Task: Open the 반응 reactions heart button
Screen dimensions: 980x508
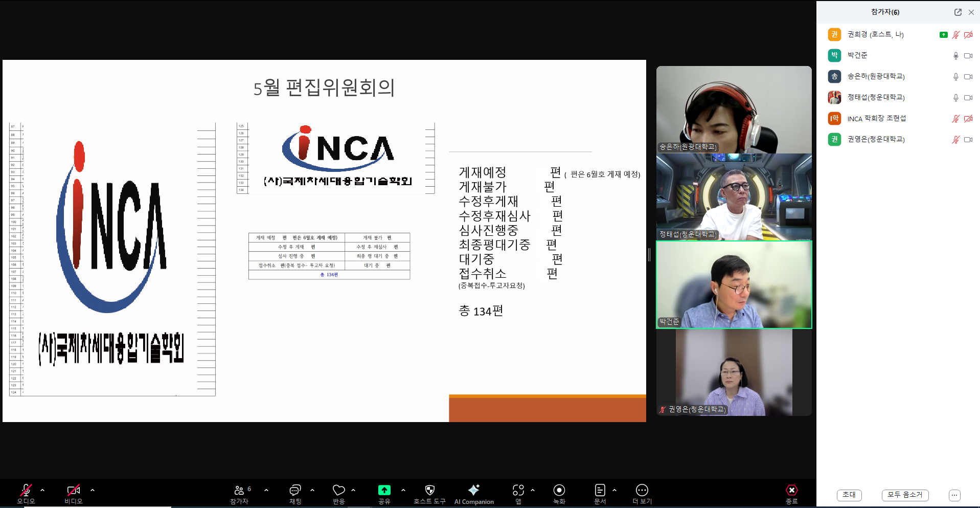Action: 339,493
